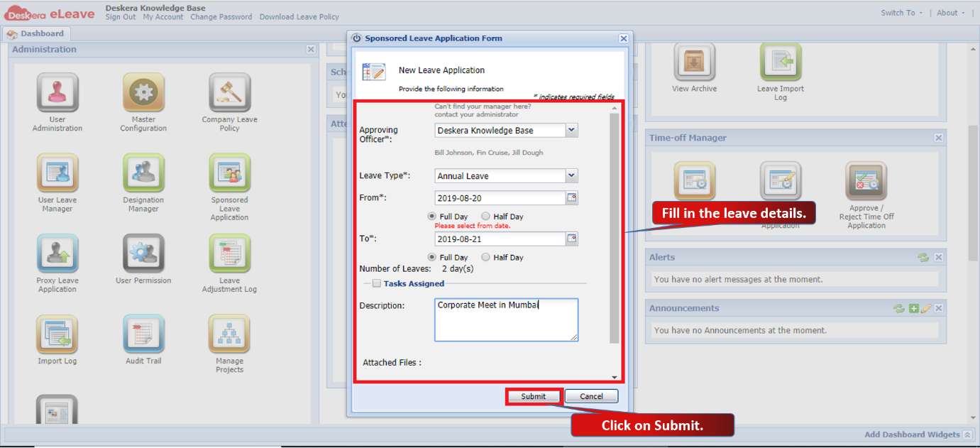Click the To date field
This screenshot has width=980, height=448.
[x=500, y=239]
